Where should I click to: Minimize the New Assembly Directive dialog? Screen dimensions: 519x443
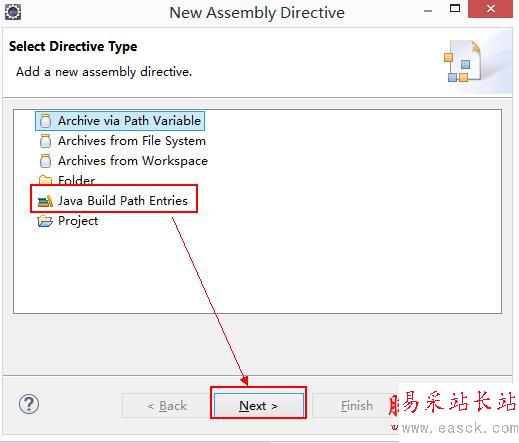(428, 11)
